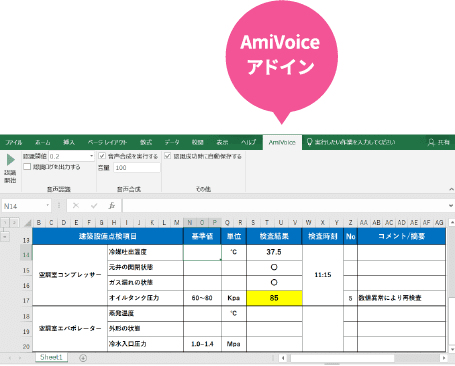
Task: Go to previous sheet arrow
Action: [x=10, y=358]
